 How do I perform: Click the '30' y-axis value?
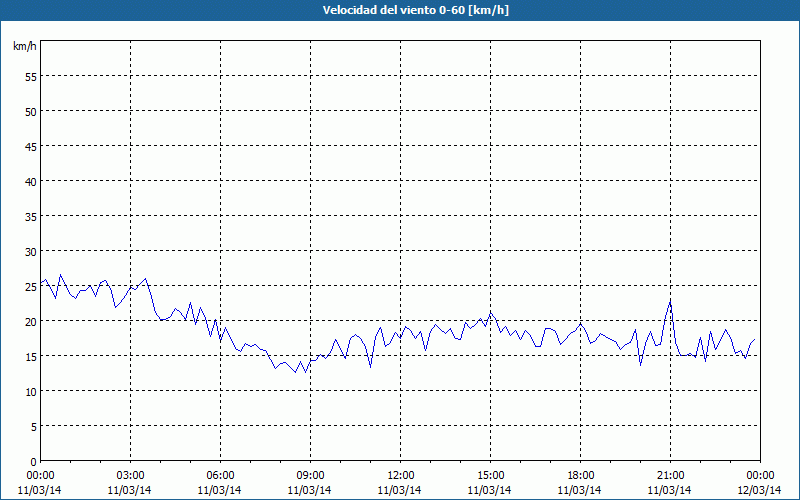[31, 252]
